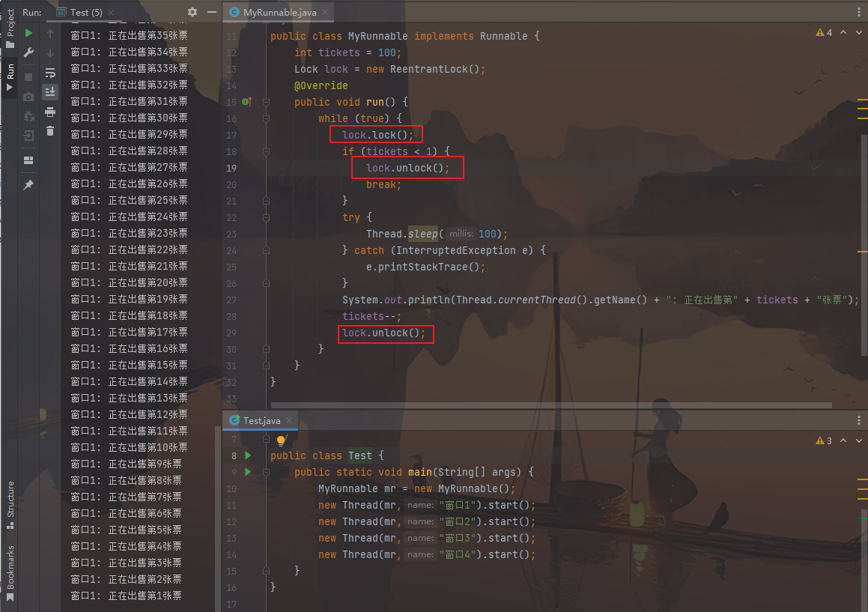Viewport: 868px width, 612px height.
Task: Click the green Rerun button in Run panel
Action: pyautogui.click(x=28, y=34)
